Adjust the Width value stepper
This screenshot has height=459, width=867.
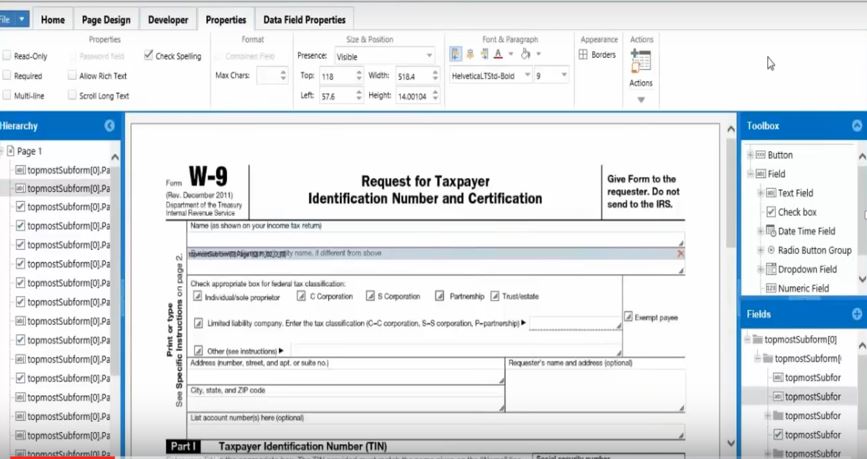(435, 76)
